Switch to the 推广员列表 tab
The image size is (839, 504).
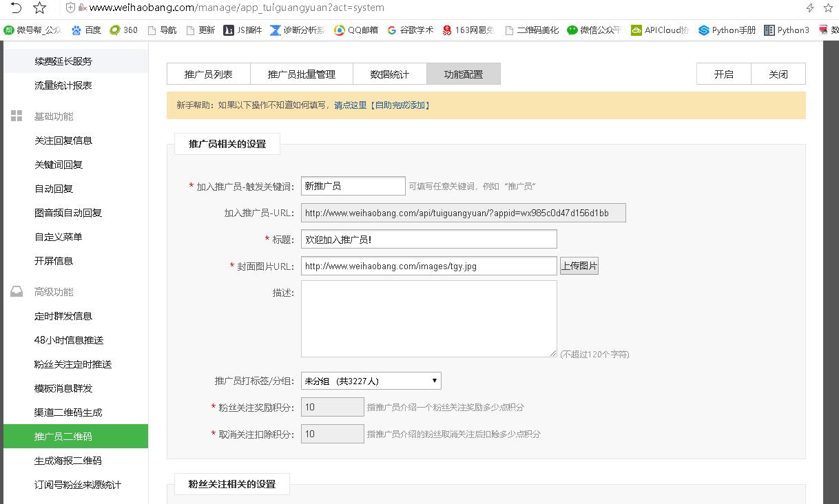pyautogui.click(x=208, y=74)
